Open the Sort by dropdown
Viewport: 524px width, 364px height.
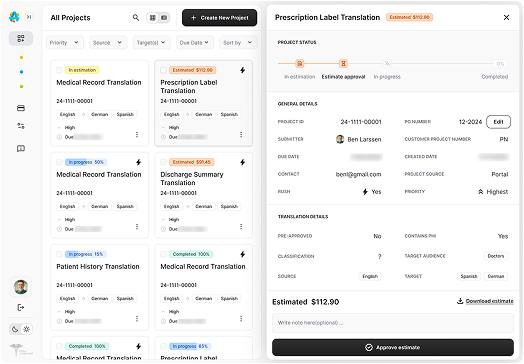238,42
